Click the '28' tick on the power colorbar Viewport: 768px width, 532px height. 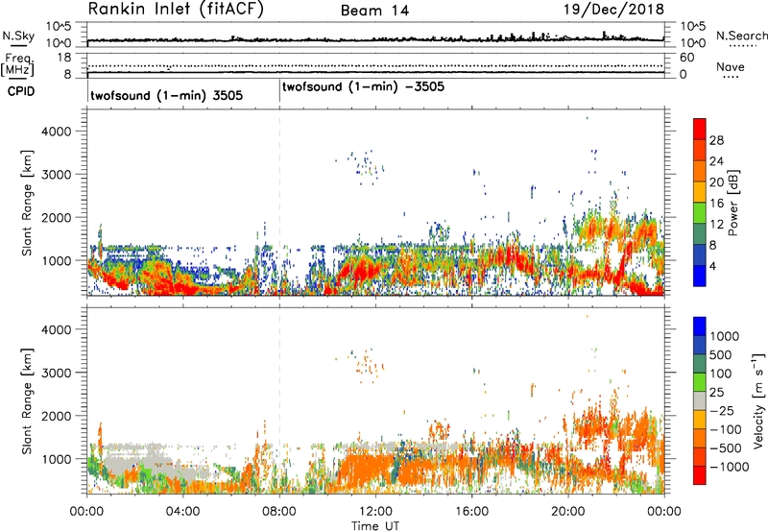pyautogui.click(x=716, y=140)
